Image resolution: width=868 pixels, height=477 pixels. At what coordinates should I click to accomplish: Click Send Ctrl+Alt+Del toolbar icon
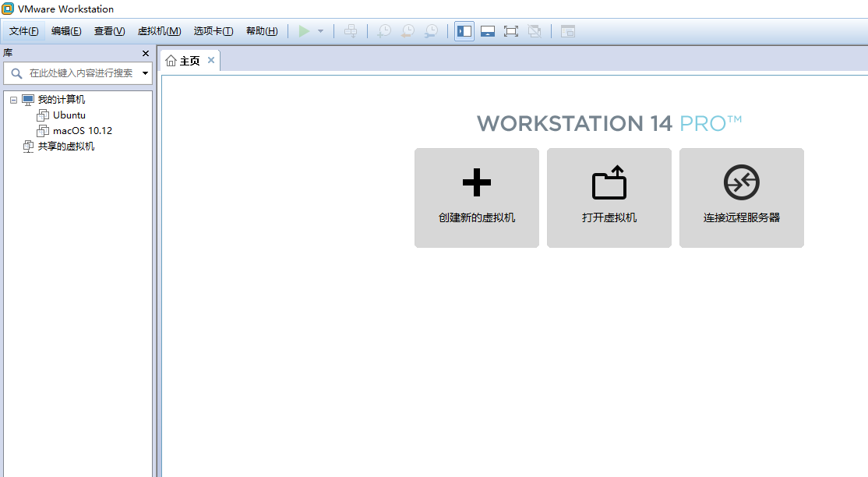[351, 31]
